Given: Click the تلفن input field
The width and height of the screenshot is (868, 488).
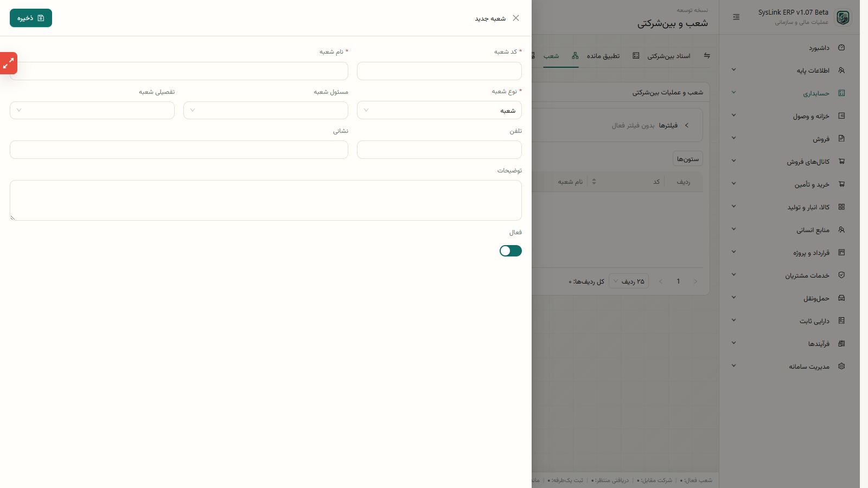Looking at the screenshot, I should 439,150.
